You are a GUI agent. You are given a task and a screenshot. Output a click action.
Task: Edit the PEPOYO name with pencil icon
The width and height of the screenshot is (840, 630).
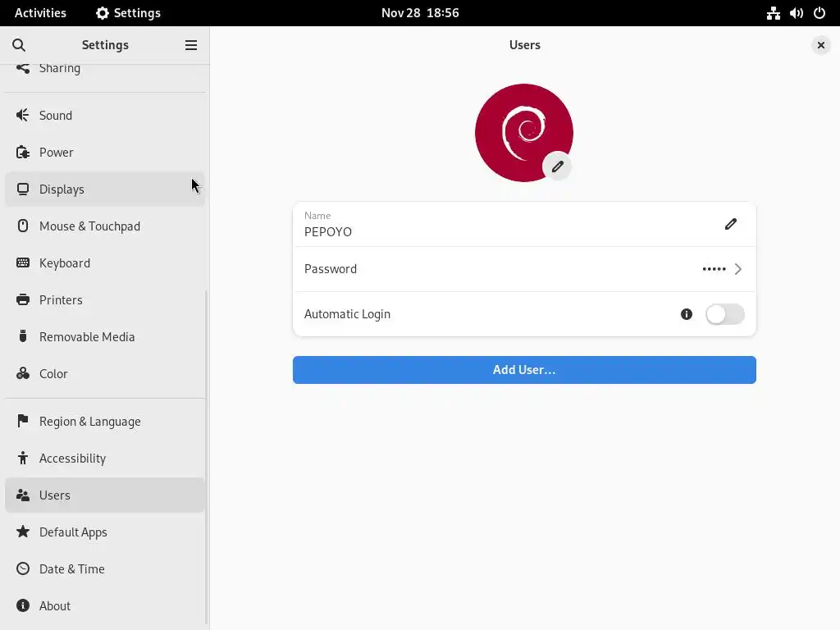pos(731,224)
